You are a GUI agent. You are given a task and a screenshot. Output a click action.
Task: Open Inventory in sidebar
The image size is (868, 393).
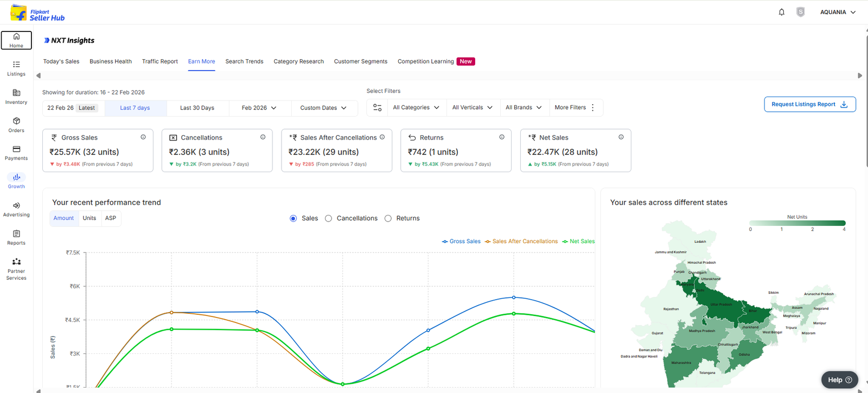[16, 97]
